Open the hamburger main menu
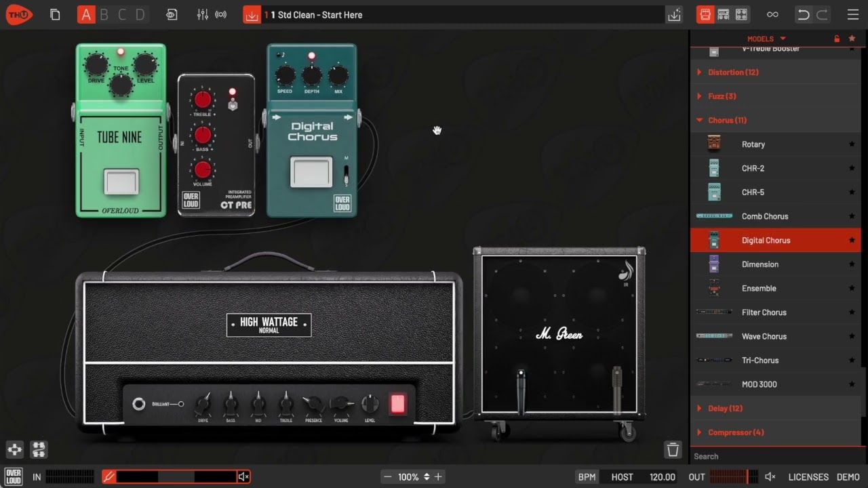This screenshot has height=488, width=868. tap(853, 15)
